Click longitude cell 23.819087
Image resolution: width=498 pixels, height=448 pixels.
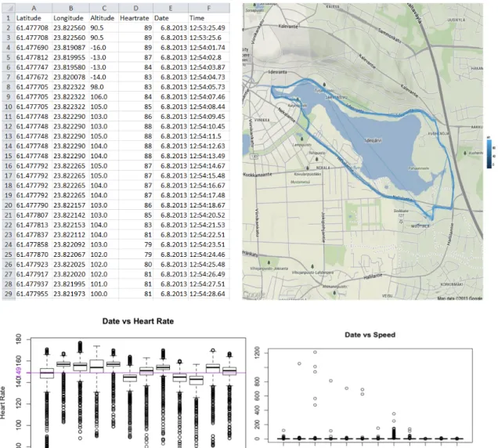point(69,48)
